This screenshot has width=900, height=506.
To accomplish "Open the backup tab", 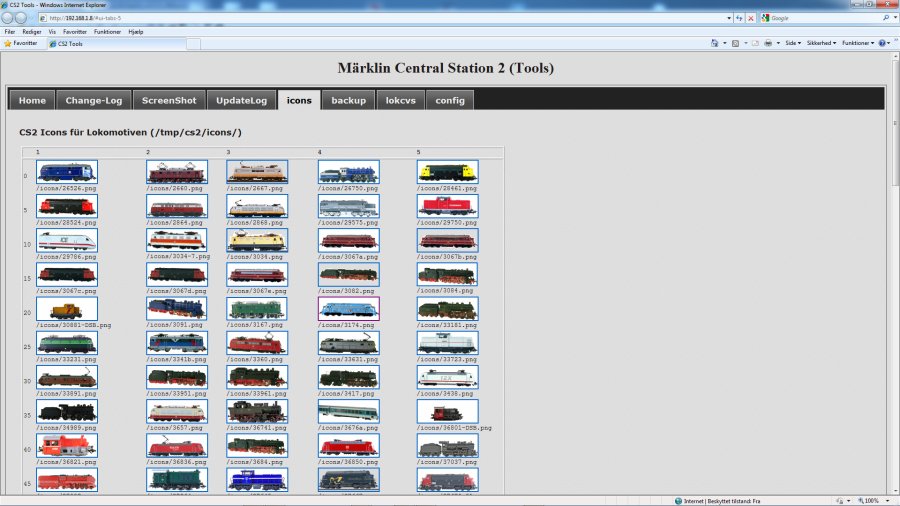I will coord(348,100).
